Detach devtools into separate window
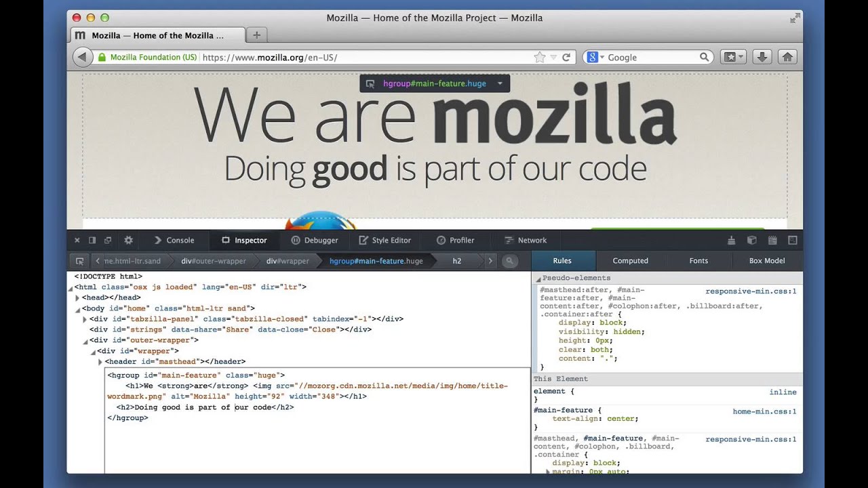Viewport: 868px width, 488px height. coord(108,240)
